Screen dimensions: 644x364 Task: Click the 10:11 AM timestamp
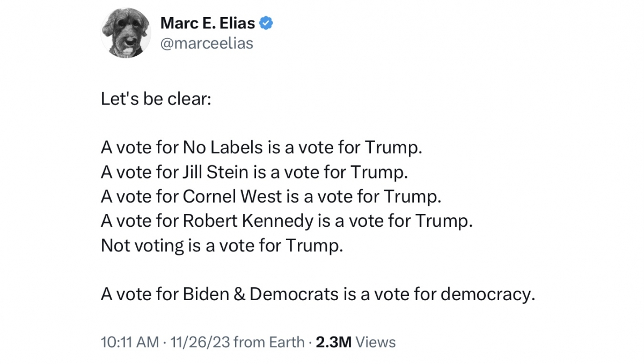[129, 342]
